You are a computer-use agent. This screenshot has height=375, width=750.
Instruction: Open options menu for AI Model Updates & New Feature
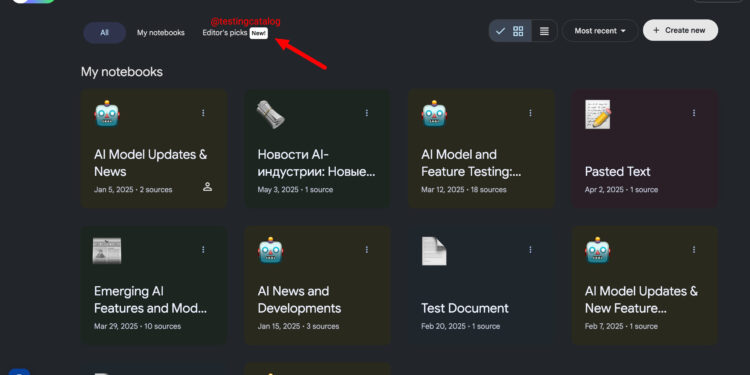point(694,250)
